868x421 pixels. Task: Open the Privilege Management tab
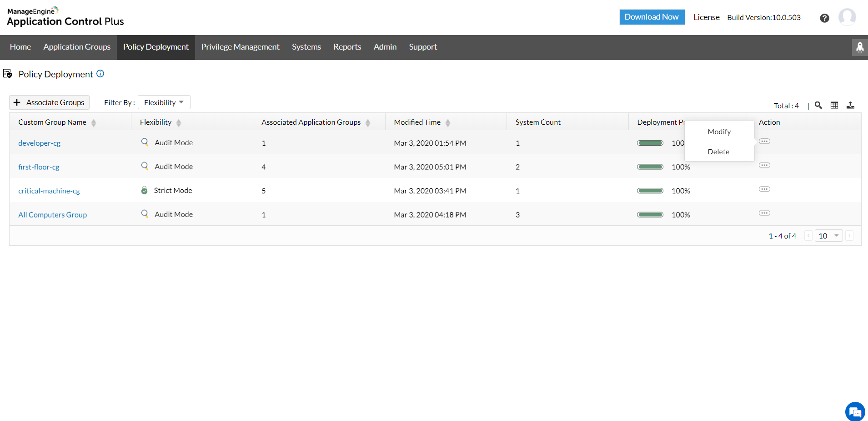(x=240, y=47)
